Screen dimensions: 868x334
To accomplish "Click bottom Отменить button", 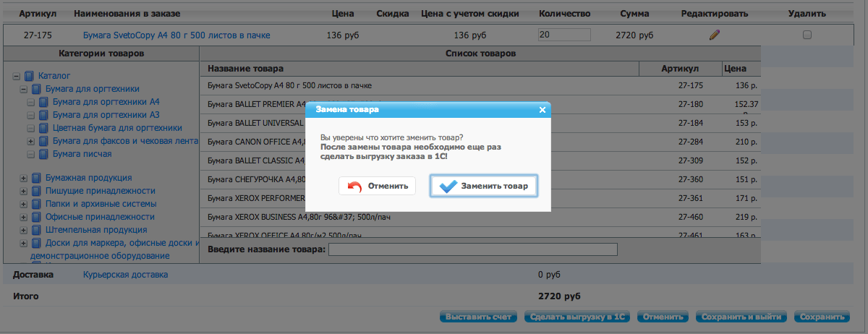I will pyautogui.click(x=663, y=317).
